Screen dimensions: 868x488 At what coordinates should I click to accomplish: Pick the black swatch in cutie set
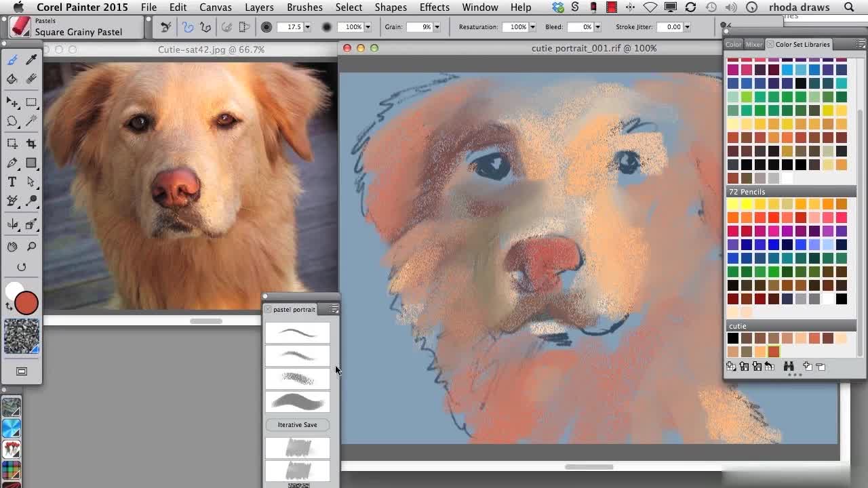tap(733, 338)
